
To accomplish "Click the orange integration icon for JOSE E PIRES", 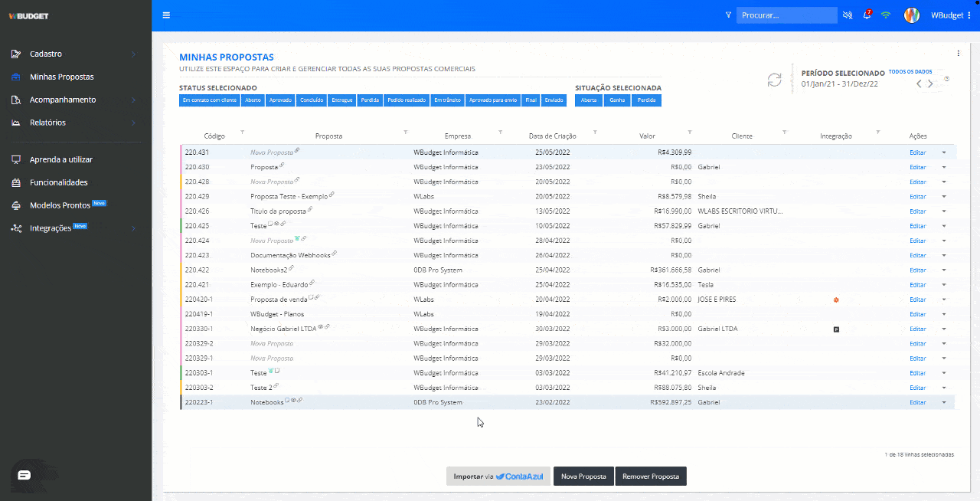I will tap(836, 300).
